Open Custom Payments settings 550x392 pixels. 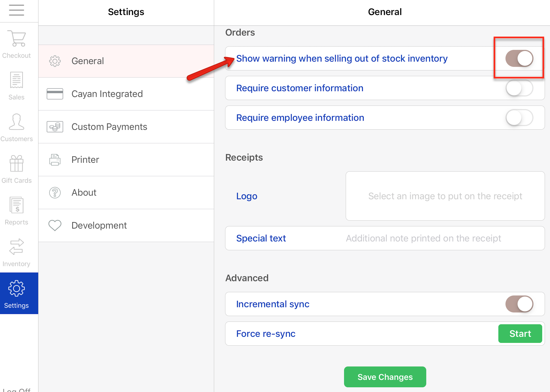126,127
